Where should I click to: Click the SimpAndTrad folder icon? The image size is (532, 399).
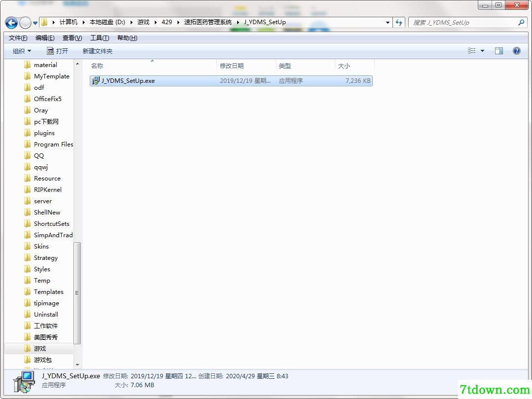pyautogui.click(x=28, y=235)
